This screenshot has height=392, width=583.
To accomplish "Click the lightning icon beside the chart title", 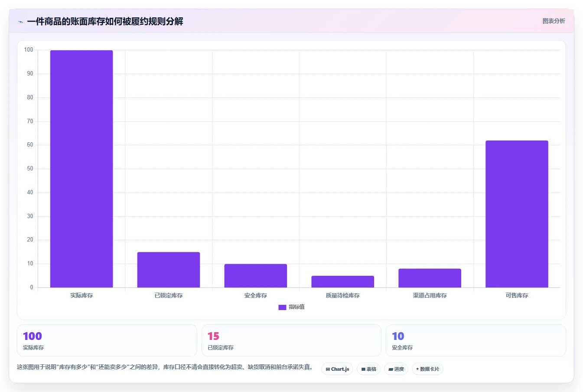I will 20,22.
